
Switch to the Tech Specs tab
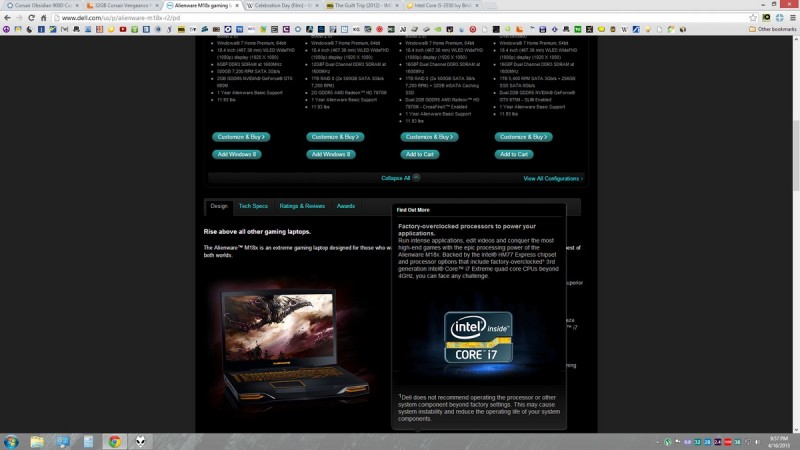(253, 206)
